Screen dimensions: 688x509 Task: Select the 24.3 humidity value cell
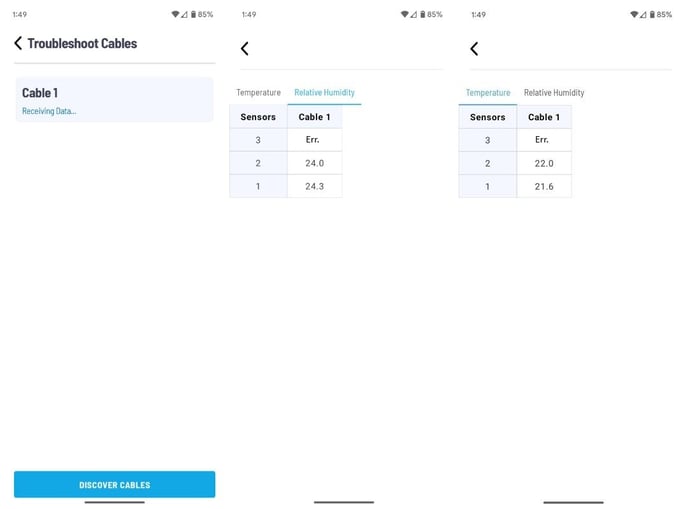coord(315,186)
